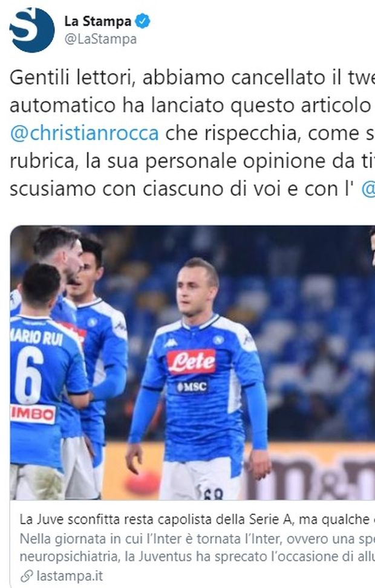Open the truncated @ mention ending the tweet
Viewport: 375px width, 588px height.
(x=368, y=189)
